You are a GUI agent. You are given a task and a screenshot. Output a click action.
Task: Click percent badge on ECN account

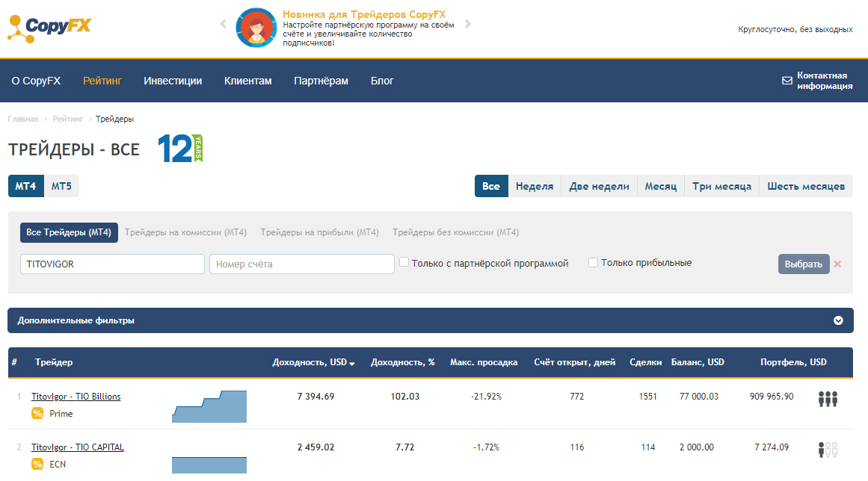[x=37, y=465]
